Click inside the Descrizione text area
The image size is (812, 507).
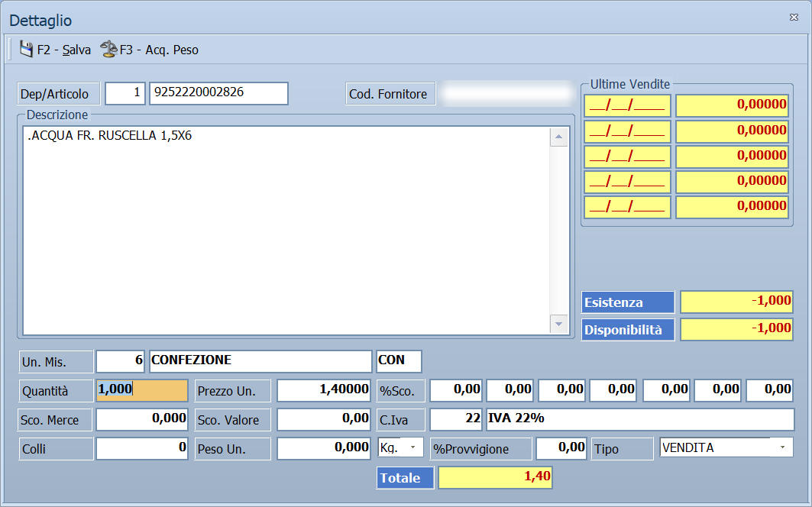tap(286, 231)
